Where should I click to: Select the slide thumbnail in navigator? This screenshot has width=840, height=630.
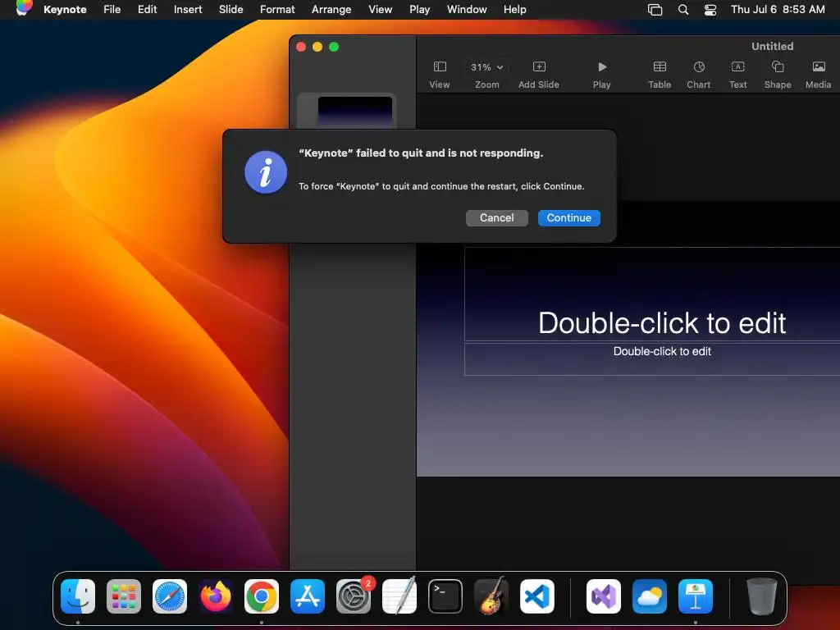[354, 112]
